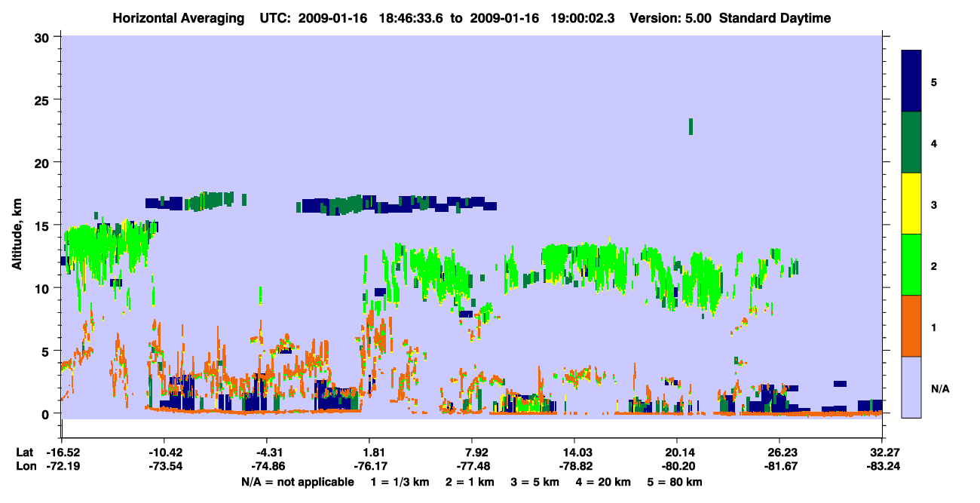Click the orange level 1 color swatch
This screenshot has width=980, height=503.
pyautogui.click(x=911, y=326)
